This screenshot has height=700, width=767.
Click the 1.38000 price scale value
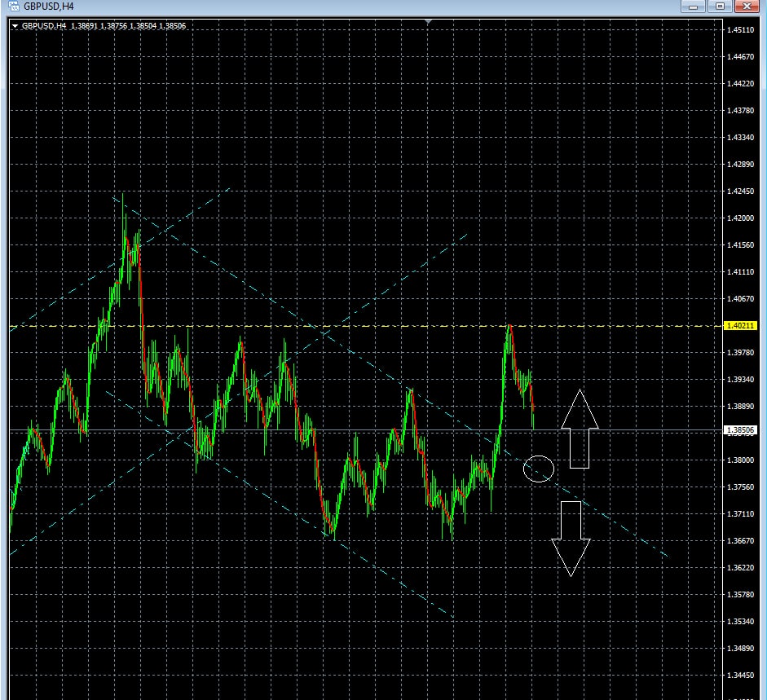740,460
